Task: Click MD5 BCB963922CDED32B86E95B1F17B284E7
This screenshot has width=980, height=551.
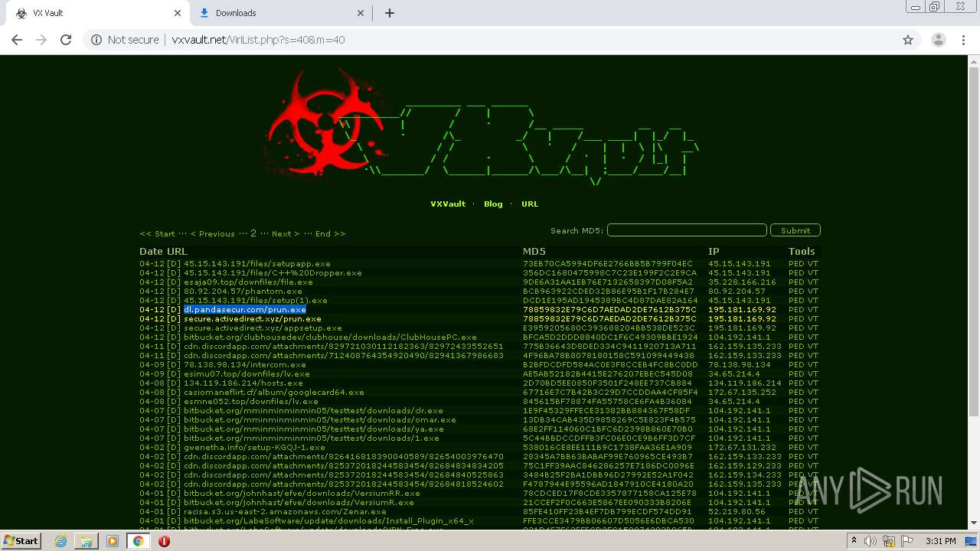Action: [x=609, y=292]
